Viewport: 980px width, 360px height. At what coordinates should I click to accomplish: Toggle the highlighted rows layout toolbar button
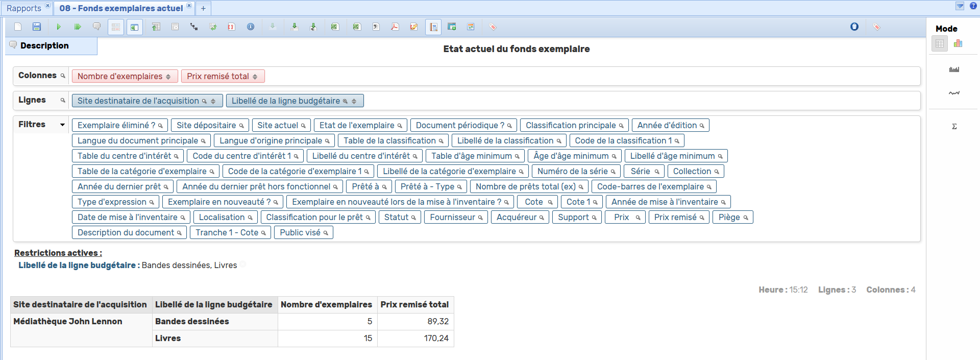pyautogui.click(x=116, y=27)
